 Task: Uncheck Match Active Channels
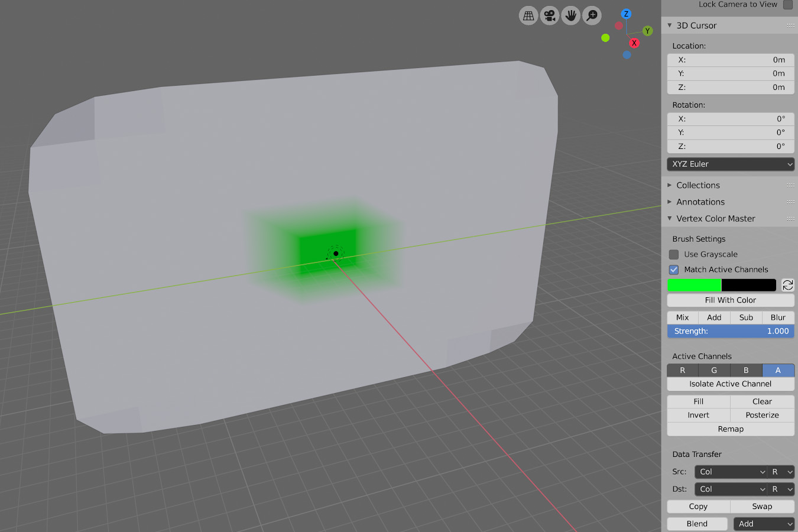[674, 270]
